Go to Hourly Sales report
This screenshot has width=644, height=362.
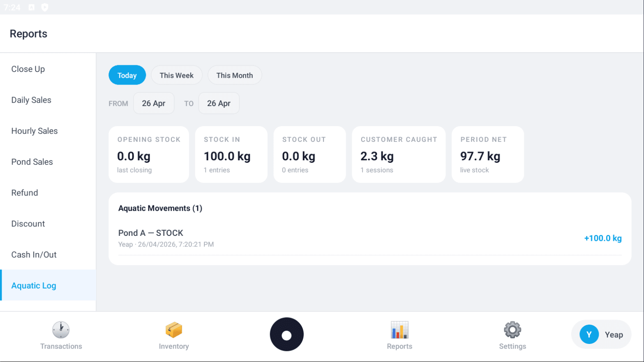point(35,131)
